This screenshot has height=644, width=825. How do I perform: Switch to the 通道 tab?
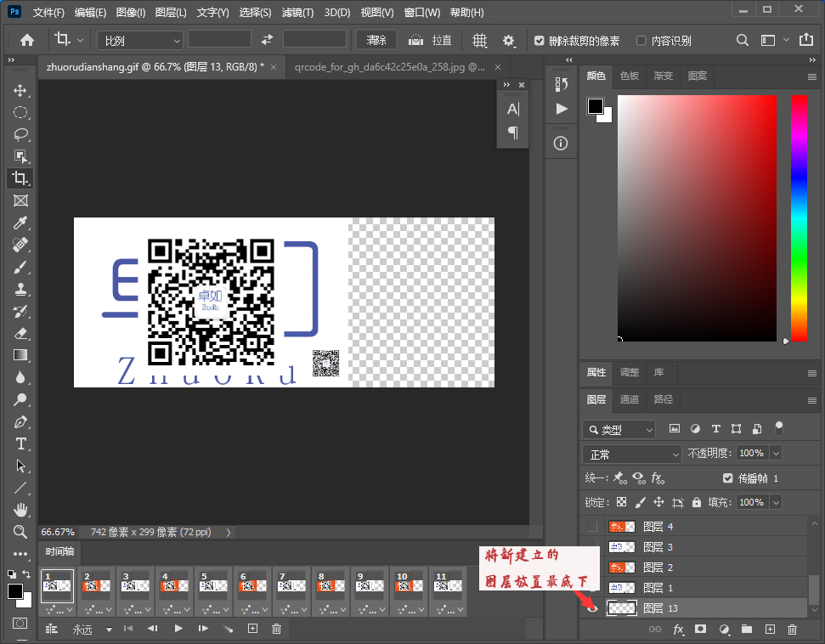tap(630, 399)
